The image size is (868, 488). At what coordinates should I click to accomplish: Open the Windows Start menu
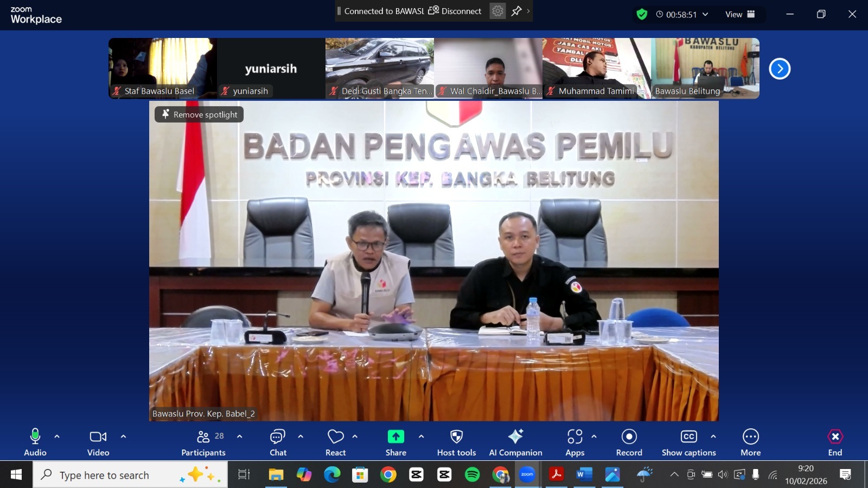tap(16, 475)
